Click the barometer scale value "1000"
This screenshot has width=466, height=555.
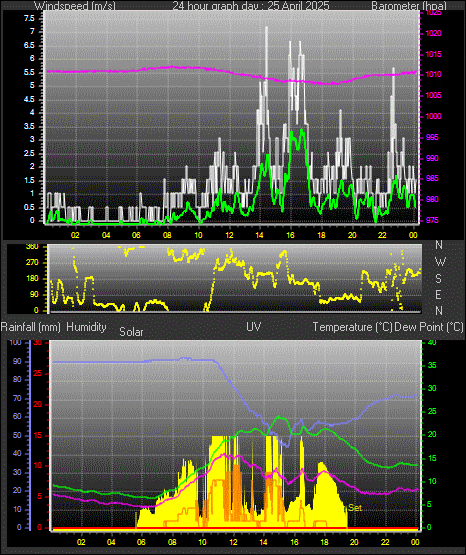pyautogui.click(x=433, y=116)
